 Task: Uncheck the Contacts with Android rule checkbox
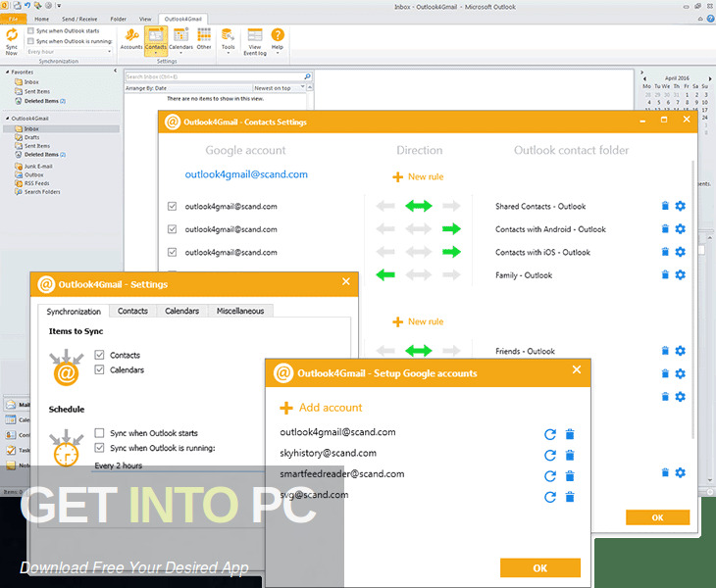173,229
